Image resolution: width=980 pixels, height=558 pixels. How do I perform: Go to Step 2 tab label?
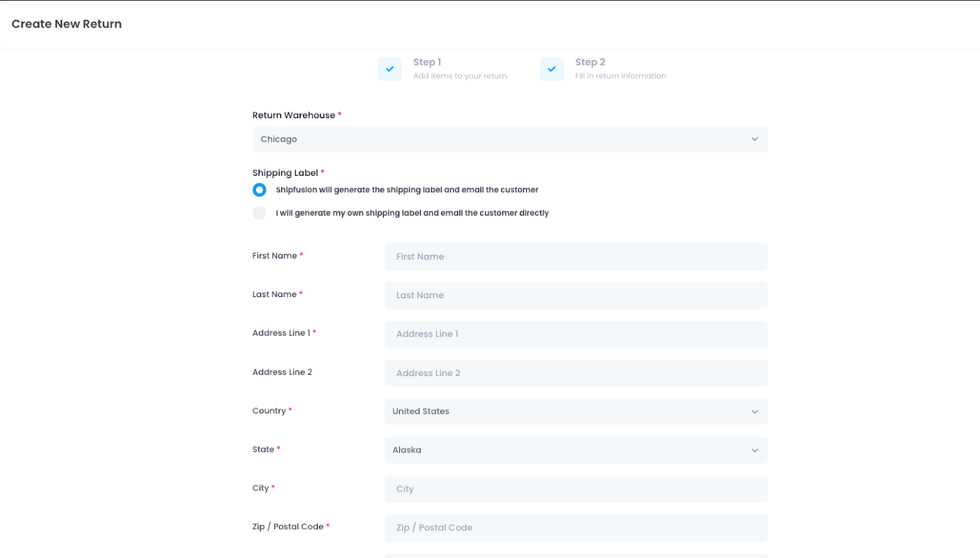(x=590, y=62)
